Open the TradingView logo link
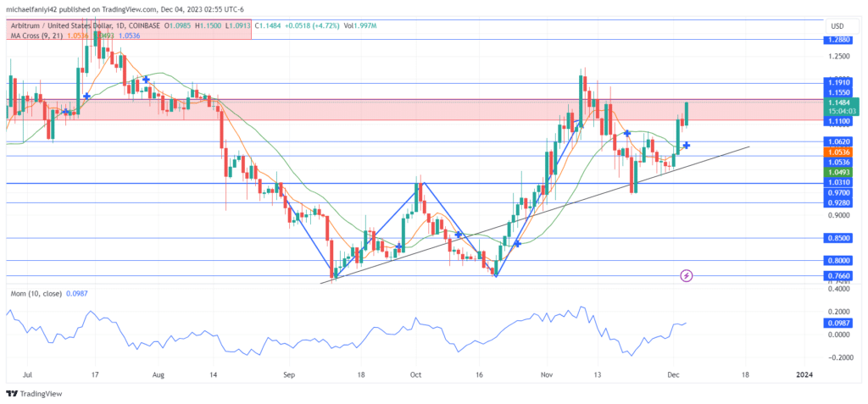The width and height of the screenshot is (868, 404). coord(34,394)
